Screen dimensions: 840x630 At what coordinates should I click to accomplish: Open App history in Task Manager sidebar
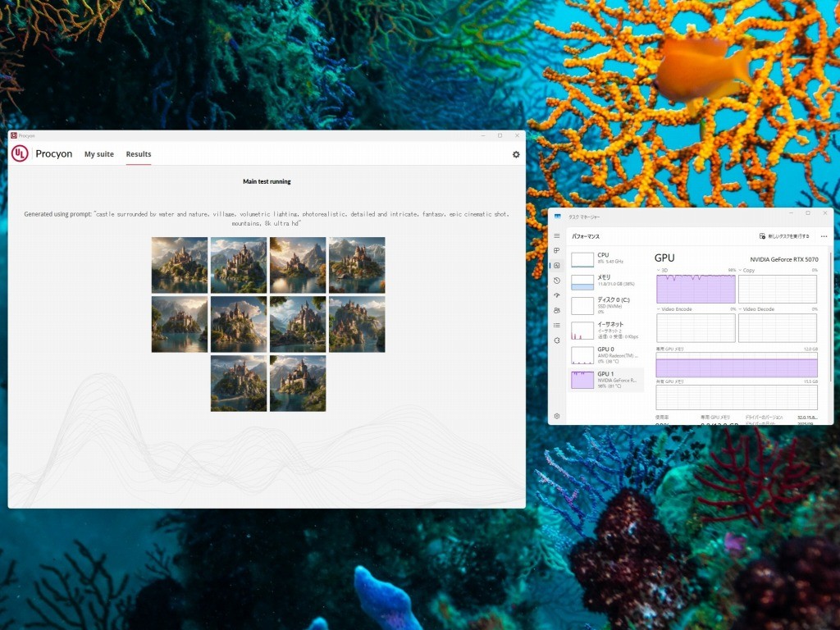tap(557, 281)
